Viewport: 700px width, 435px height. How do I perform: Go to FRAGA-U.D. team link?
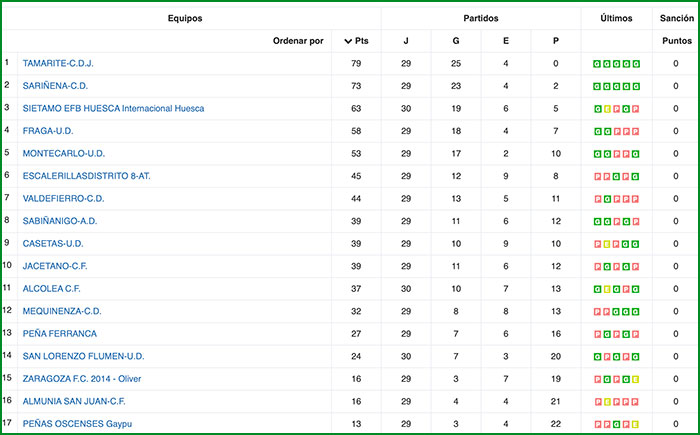[48, 131]
